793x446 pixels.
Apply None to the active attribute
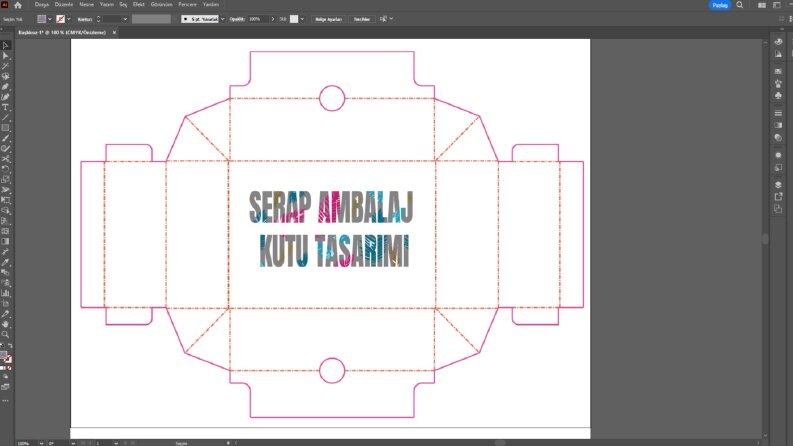click(x=9, y=368)
